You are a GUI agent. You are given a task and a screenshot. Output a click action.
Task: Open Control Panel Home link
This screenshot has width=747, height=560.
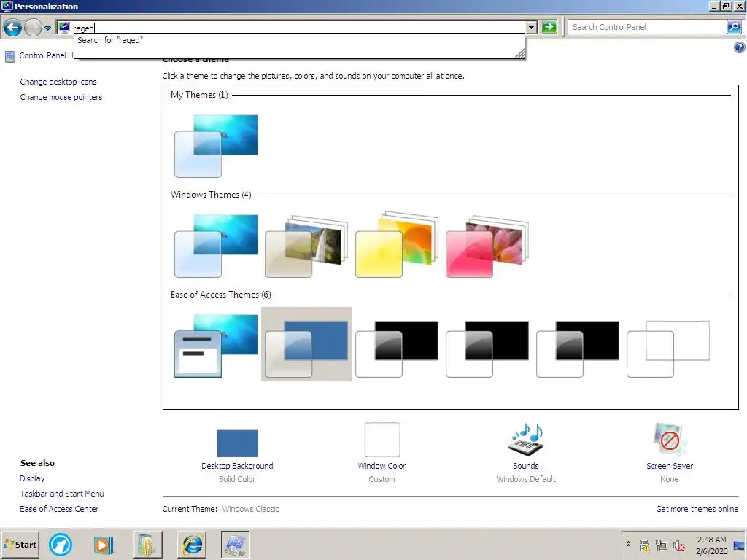46,55
